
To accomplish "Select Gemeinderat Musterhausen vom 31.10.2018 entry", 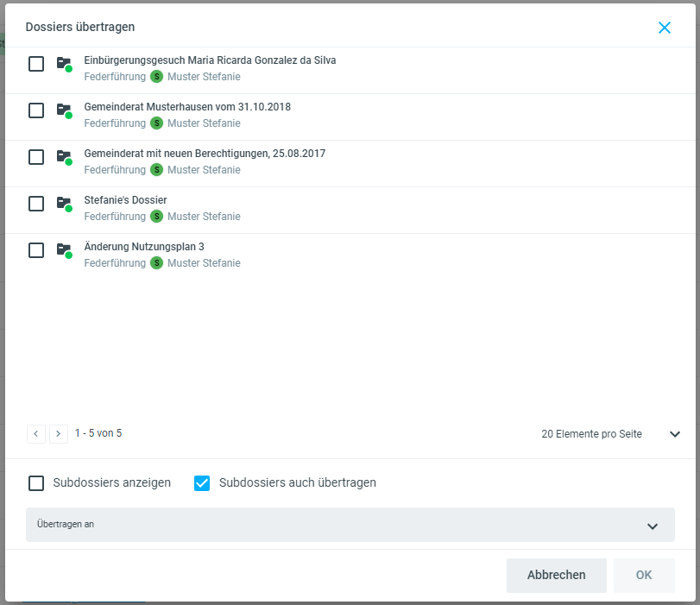I will pyautogui.click(x=187, y=107).
